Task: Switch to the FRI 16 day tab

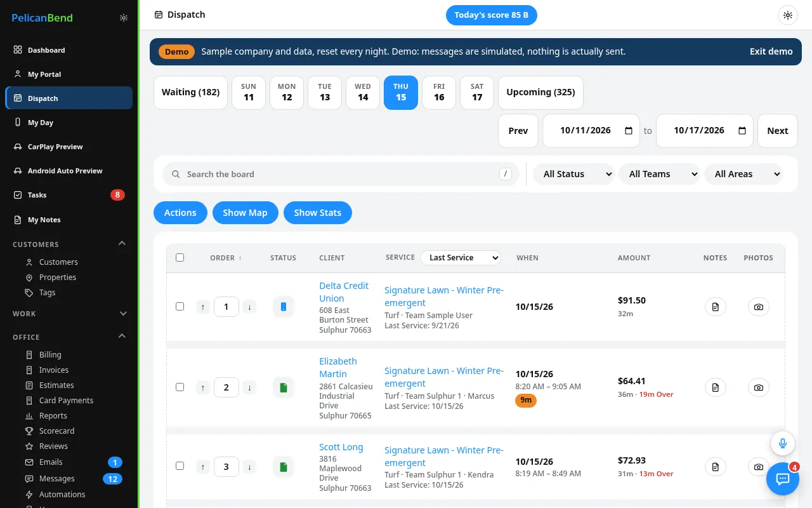Action: tap(439, 93)
